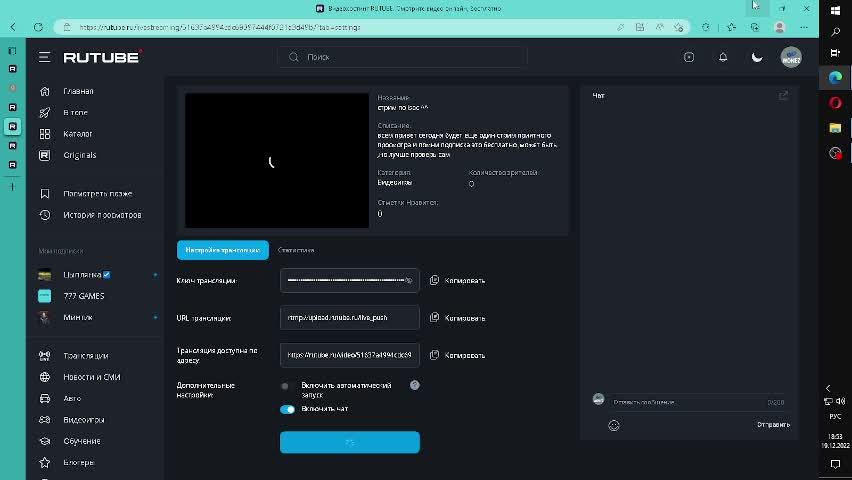The width and height of the screenshot is (852, 480).
Task: Copy the stream key
Action: [x=458, y=280]
